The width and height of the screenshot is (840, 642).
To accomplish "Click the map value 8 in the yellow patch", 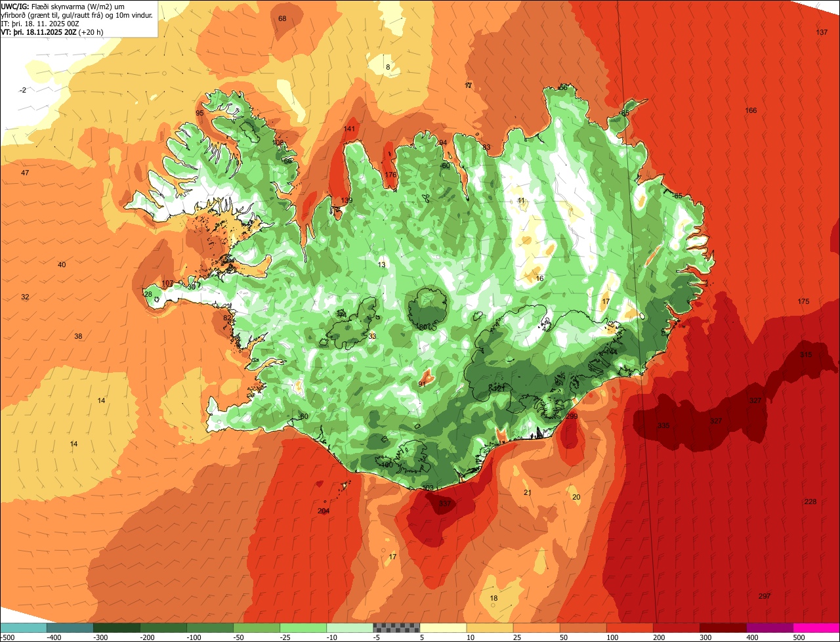I will coord(388,67).
